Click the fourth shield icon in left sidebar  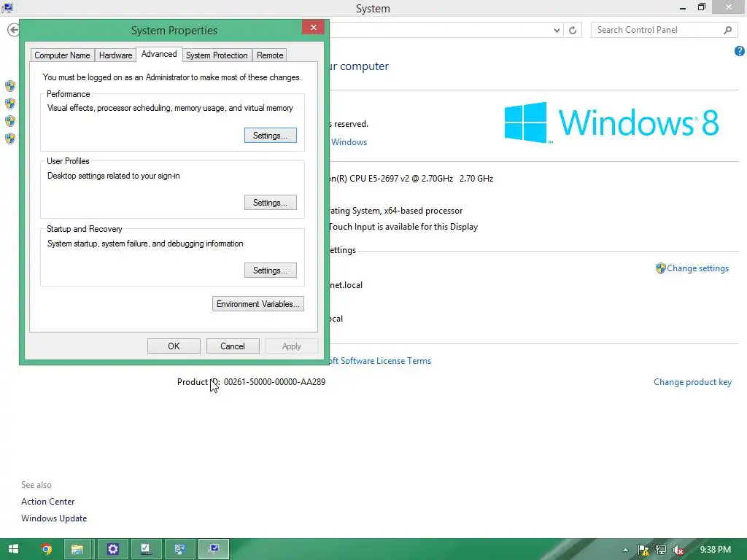10,139
